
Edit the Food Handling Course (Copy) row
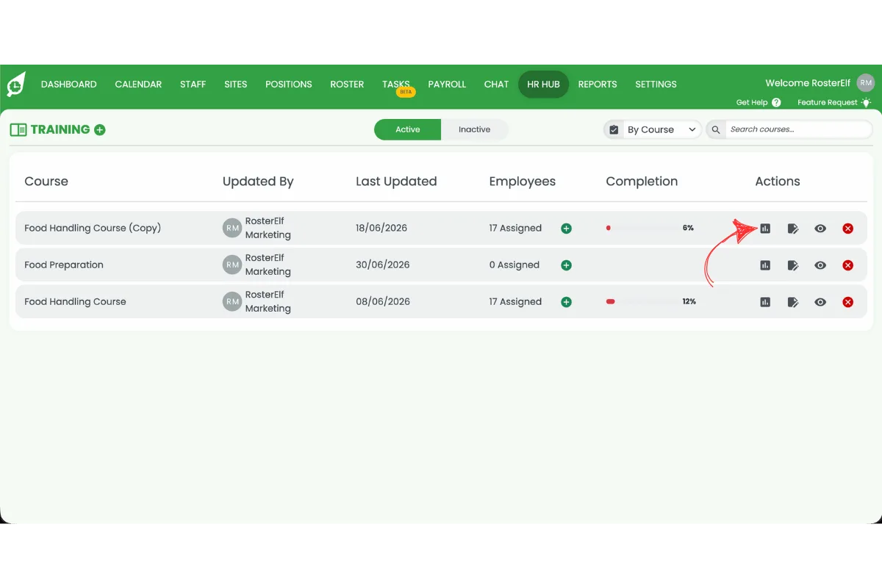click(x=793, y=229)
